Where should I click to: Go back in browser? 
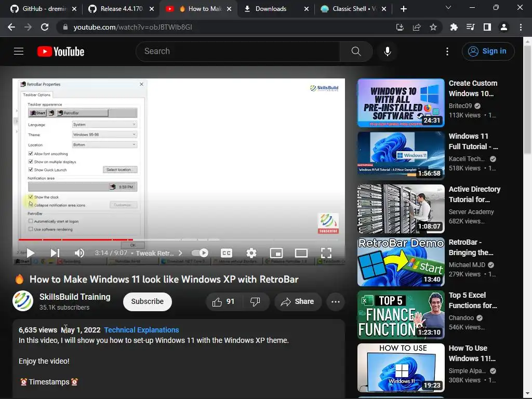pyautogui.click(x=11, y=27)
